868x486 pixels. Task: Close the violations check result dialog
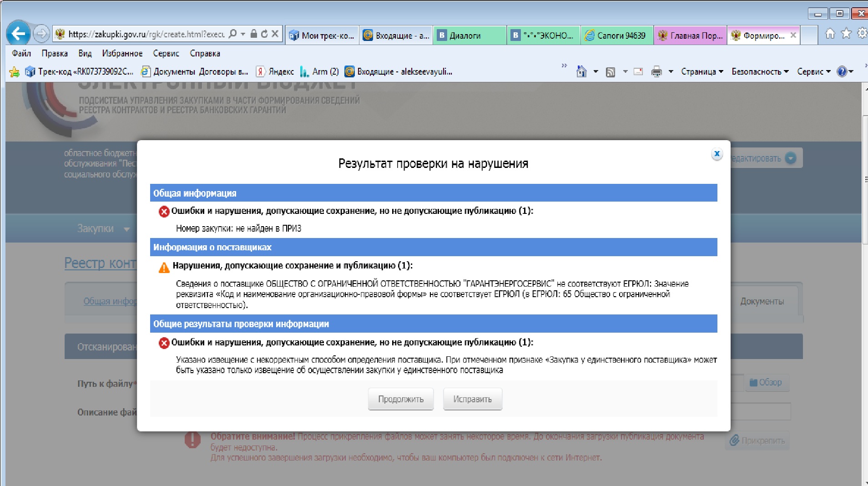point(717,154)
